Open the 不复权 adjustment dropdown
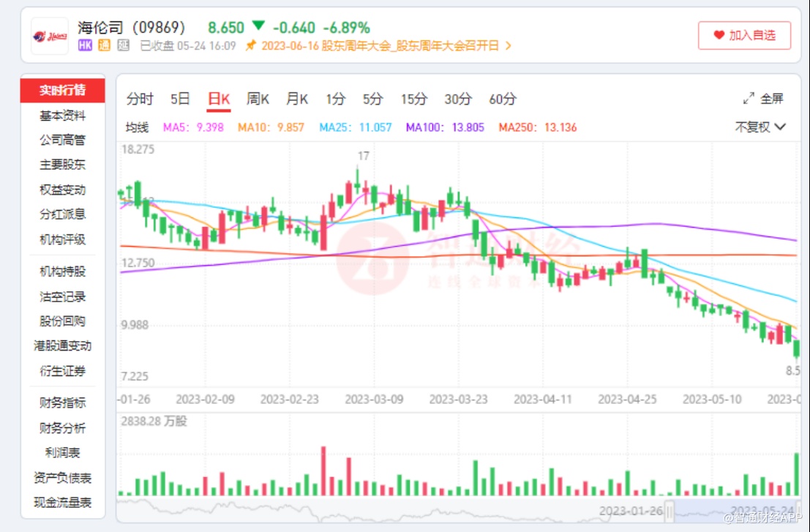This screenshot has height=532, width=810. click(760, 127)
